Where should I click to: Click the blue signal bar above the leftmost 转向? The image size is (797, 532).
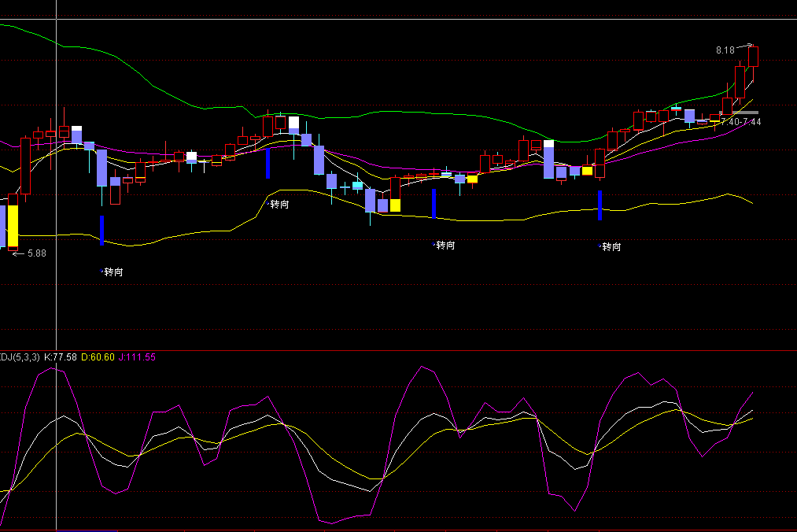102,230
